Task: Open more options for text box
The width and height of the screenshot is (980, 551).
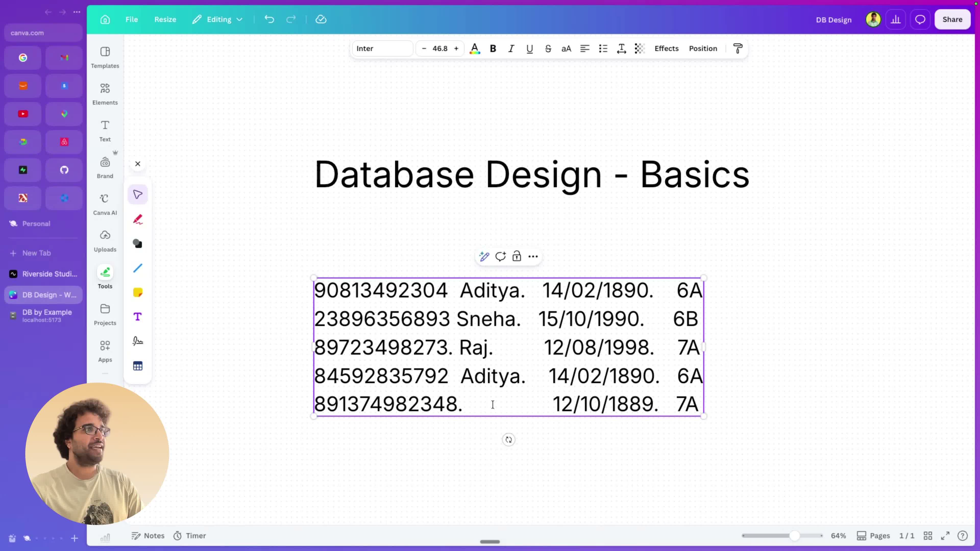Action: [533, 256]
